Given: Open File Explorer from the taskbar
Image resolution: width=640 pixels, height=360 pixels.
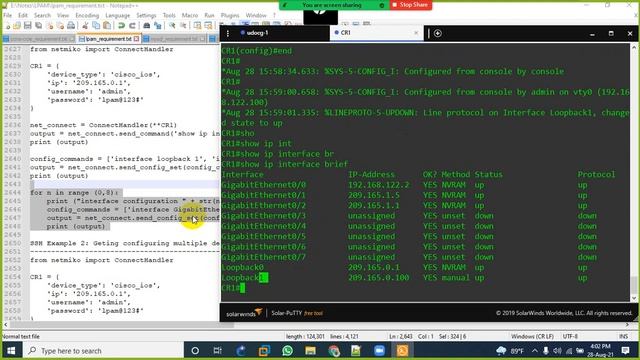Looking at the screenshot, I should (311, 351).
